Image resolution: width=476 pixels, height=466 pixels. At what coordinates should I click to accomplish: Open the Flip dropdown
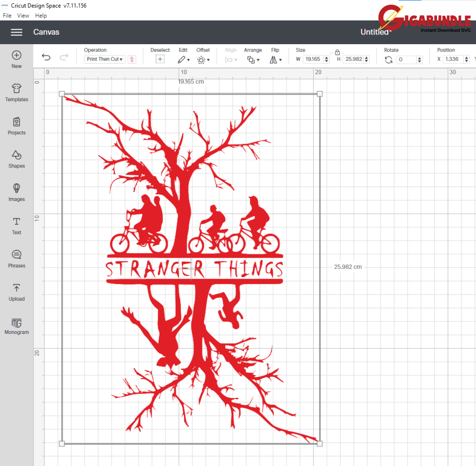tap(275, 60)
